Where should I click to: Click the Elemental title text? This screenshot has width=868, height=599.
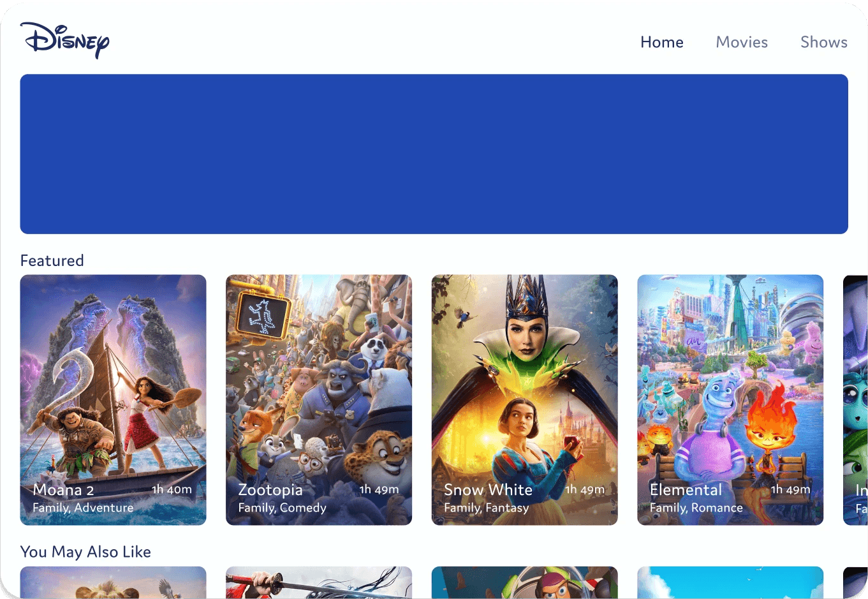(686, 490)
